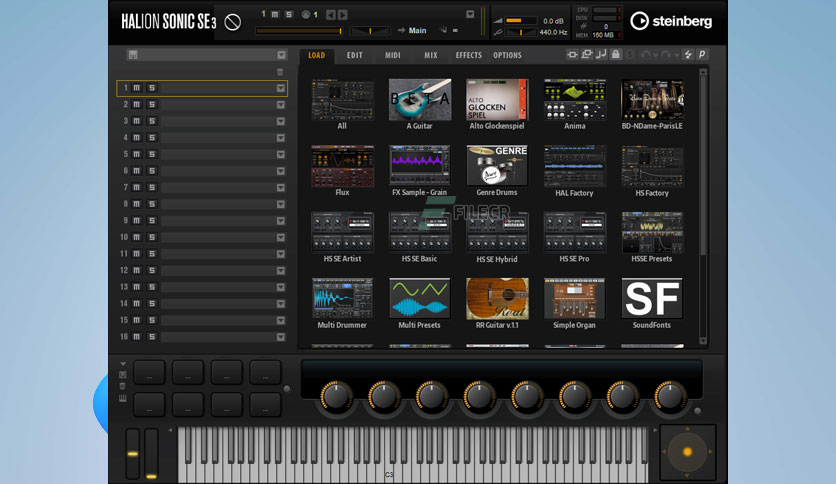The image size is (836, 484).
Task: Switch to the Options tab
Action: 507,55
